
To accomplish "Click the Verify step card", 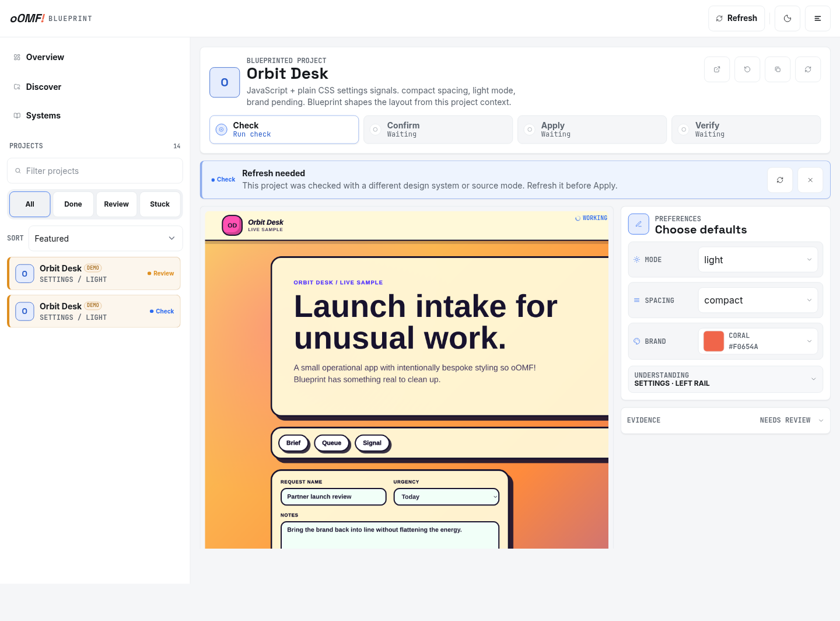I will pyautogui.click(x=746, y=130).
